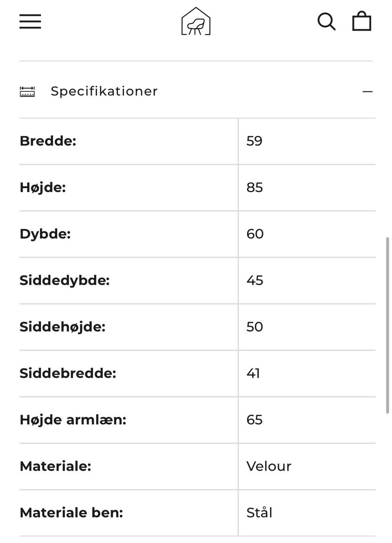Select the Bredde label
Viewport: 392px width, 543px height.
pyautogui.click(x=48, y=141)
